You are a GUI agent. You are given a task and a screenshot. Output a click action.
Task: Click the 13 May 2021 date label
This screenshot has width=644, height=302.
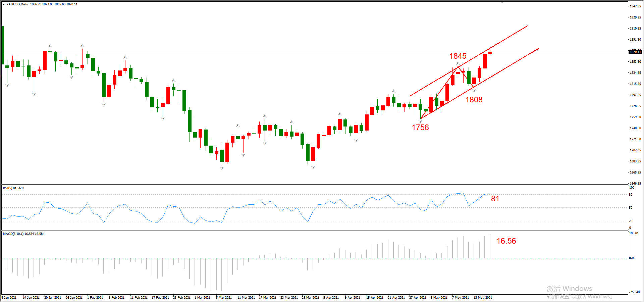[x=483, y=298]
